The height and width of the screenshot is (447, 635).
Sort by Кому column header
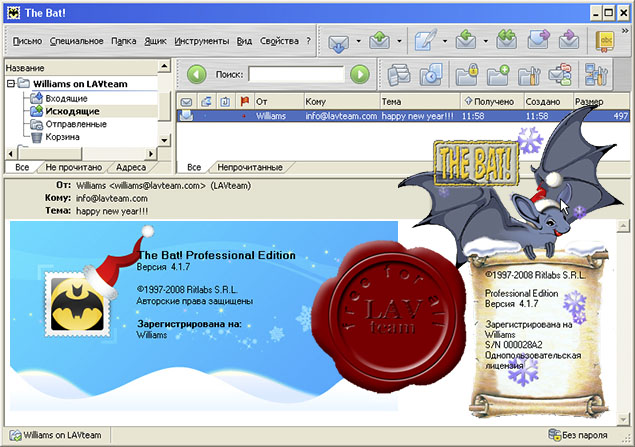(341, 102)
